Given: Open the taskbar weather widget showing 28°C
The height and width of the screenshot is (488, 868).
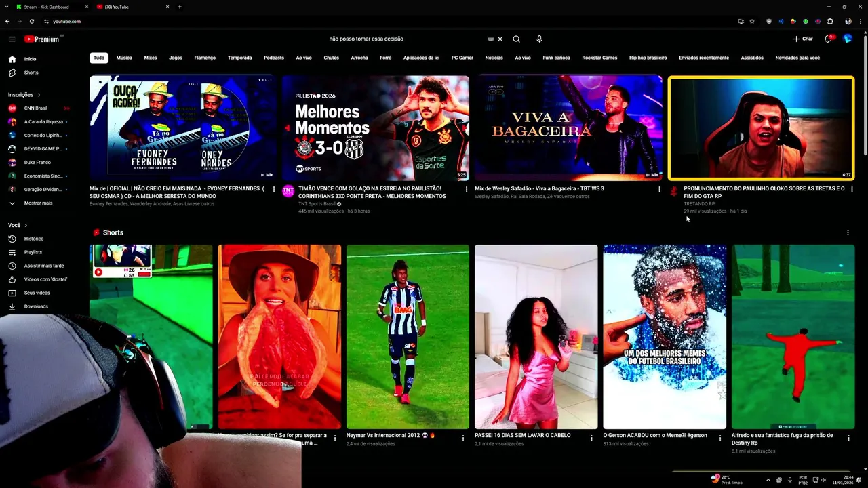Looking at the screenshot, I should (726, 479).
